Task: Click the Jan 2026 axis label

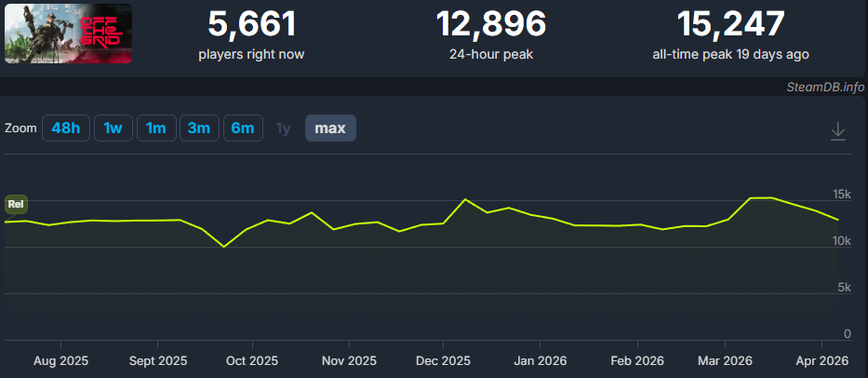Action: point(540,359)
